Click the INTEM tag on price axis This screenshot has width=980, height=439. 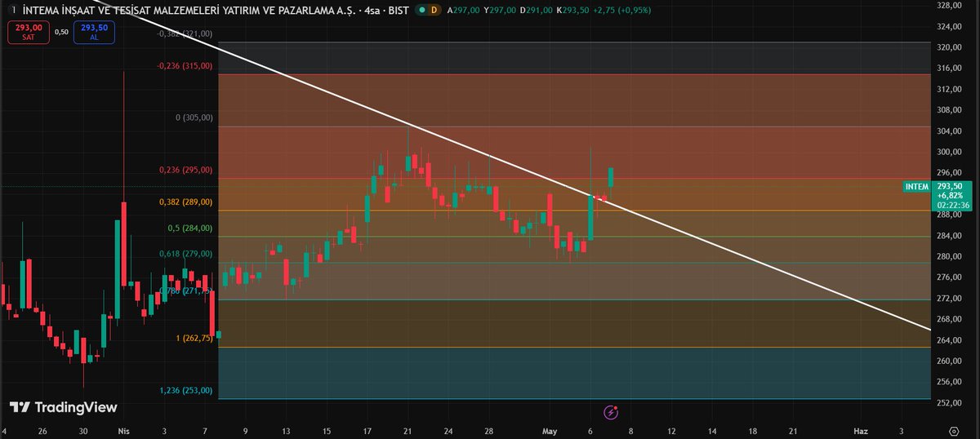(917, 187)
